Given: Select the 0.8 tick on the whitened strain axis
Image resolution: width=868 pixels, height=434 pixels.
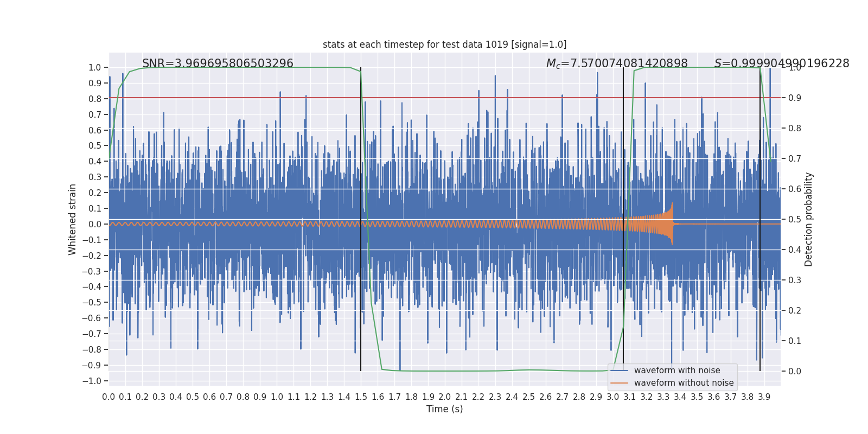Looking at the screenshot, I should (x=95, y=99).
